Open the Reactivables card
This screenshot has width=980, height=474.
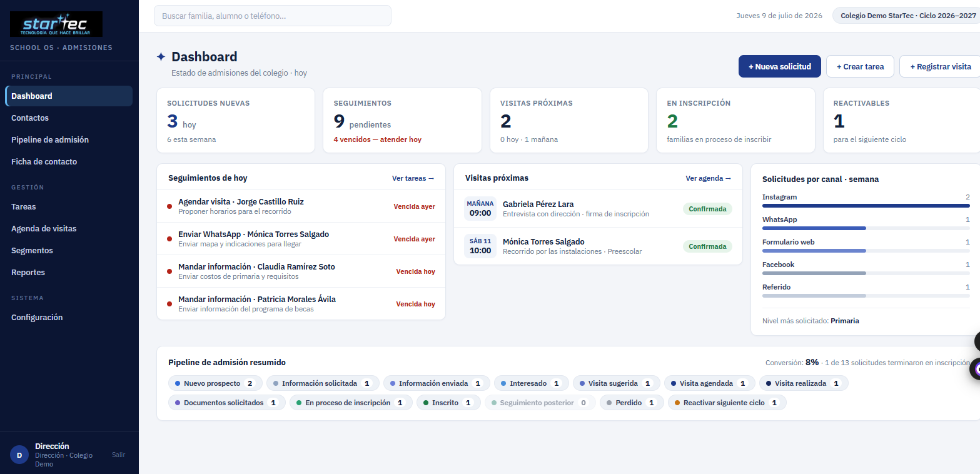tap(901, 120)
